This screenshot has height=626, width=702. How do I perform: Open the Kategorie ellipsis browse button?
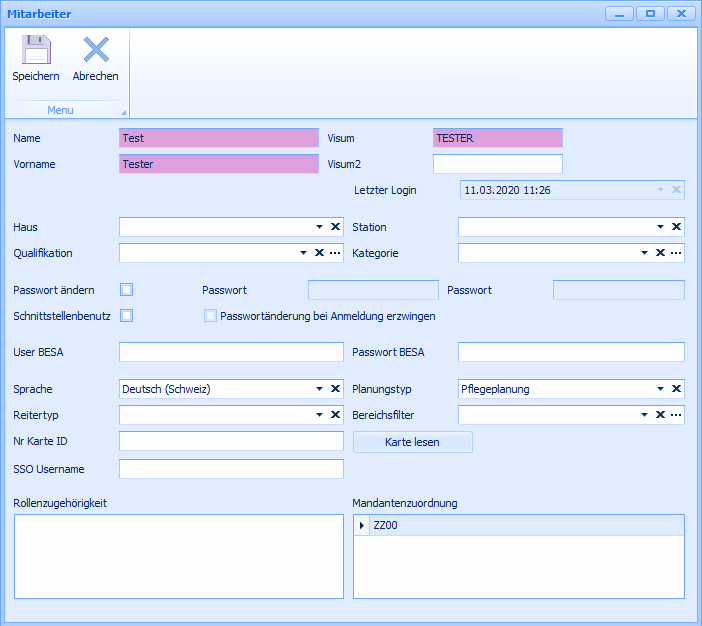(677, 253)
